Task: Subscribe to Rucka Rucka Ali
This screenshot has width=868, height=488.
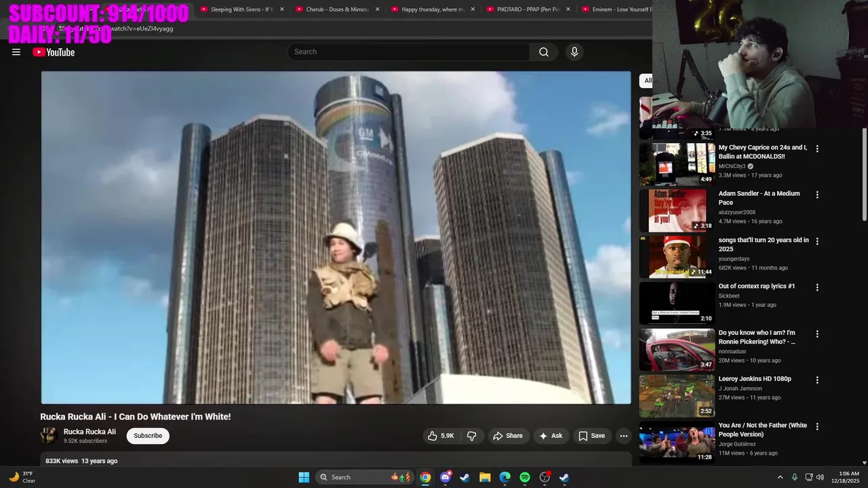Action: (x=148, y=436)
